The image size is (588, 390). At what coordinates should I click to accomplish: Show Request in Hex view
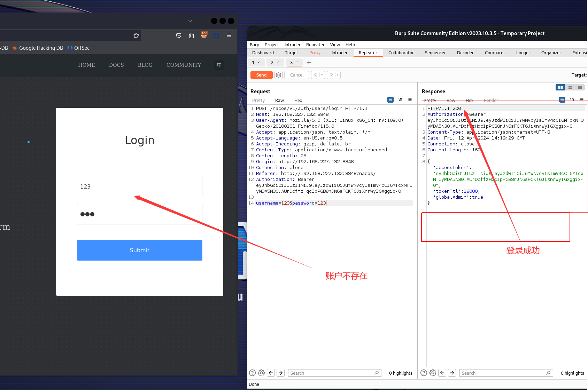(x=298, y=101)
